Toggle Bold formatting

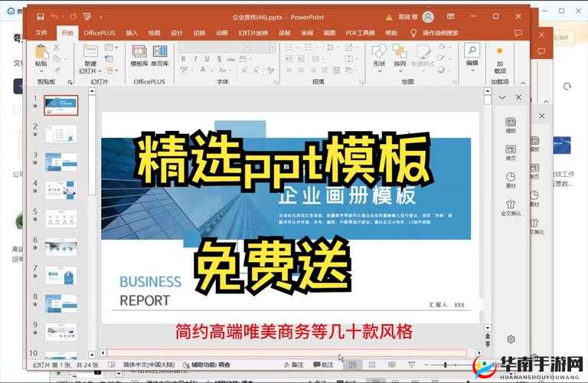click(183, 59)
